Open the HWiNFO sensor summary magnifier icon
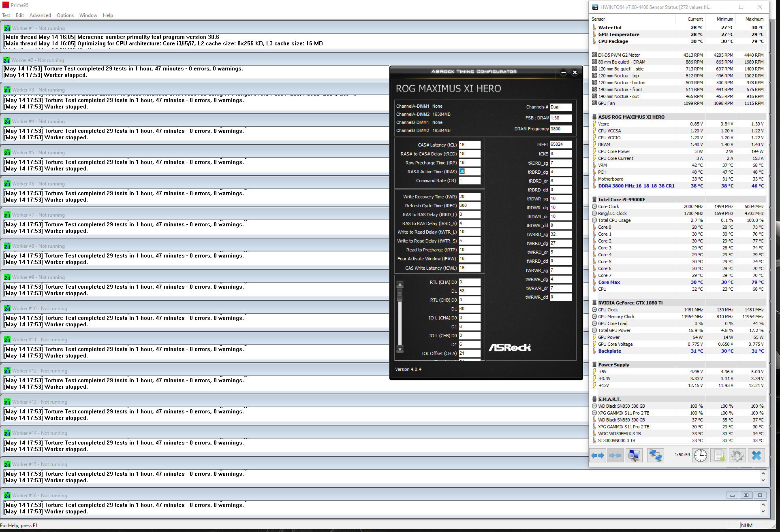 [634, 455]
